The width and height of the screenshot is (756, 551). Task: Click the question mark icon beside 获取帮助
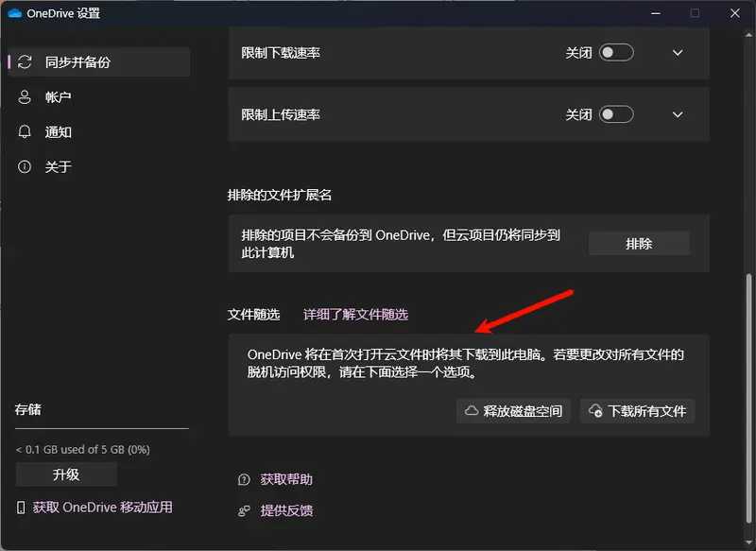pyautogui.click(x=244, y=480)
